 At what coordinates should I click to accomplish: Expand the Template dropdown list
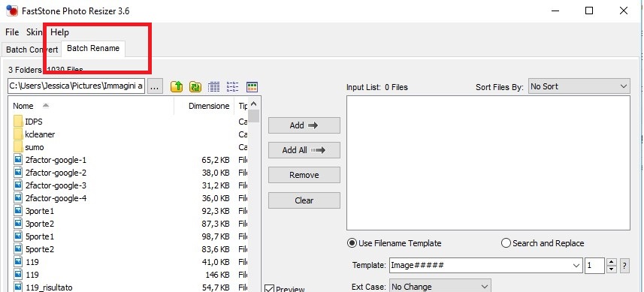coord(576,265)
